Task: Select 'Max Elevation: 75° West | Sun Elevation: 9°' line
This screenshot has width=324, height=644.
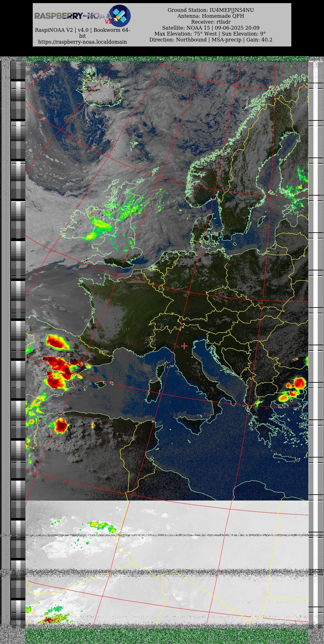Action: coord(211,34)
